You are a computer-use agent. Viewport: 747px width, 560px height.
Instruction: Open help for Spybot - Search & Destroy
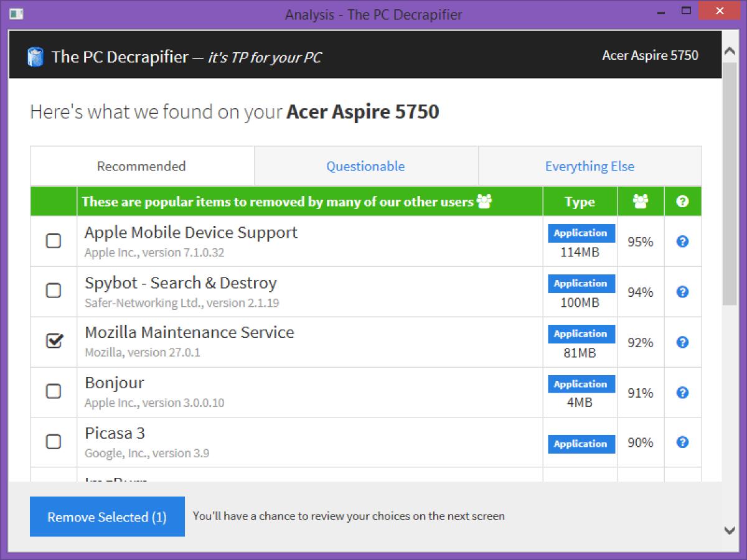pos(682,291)
